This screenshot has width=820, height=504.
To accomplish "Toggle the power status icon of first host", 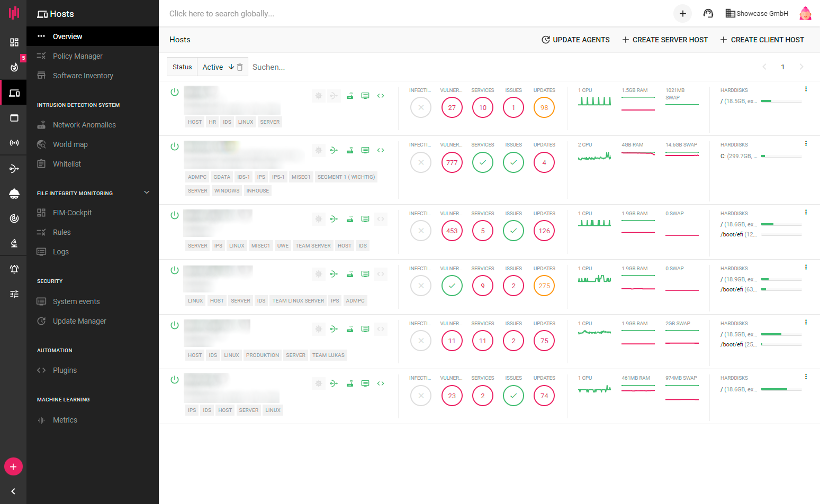I will (175, 92).
